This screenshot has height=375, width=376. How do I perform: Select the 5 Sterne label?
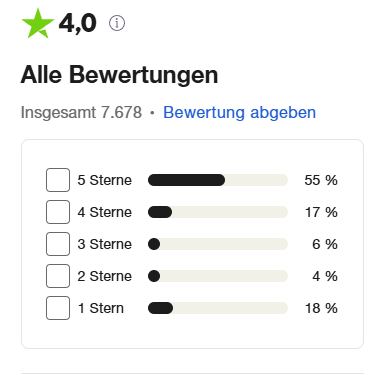(x=105, y=180)
